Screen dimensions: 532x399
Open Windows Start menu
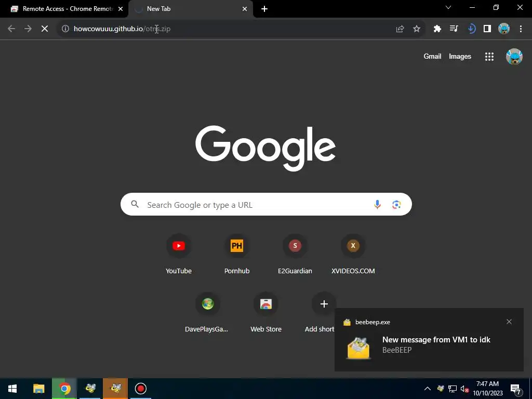[x=12, y=389]
